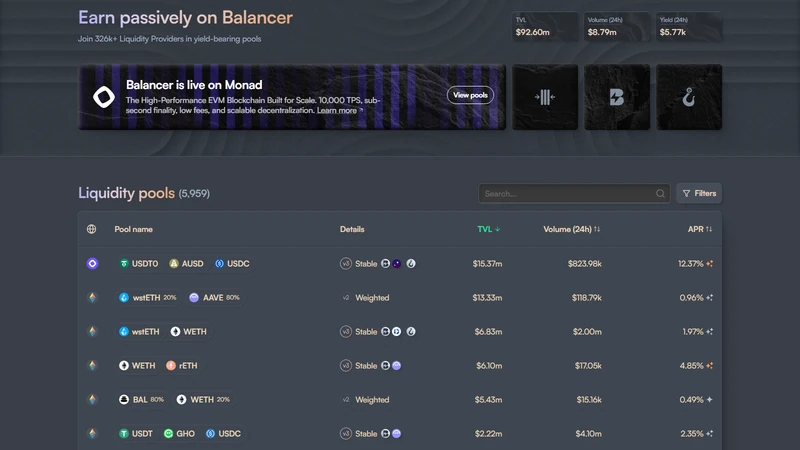The image size is (800, 450).
Task: Click the TVL $92.60m stat card
Action: (545, 27)
